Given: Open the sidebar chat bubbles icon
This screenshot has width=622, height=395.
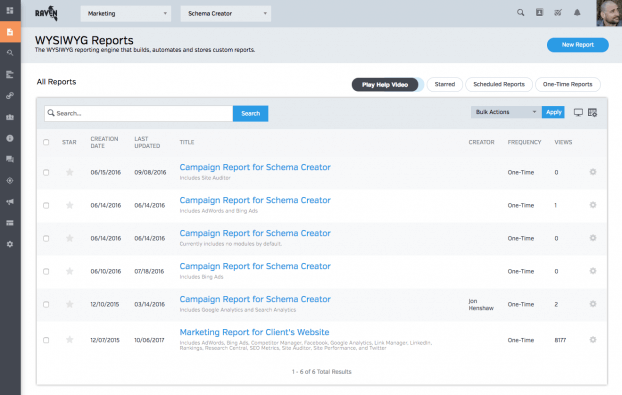Looking at the screenshot, I should (10, 159).
